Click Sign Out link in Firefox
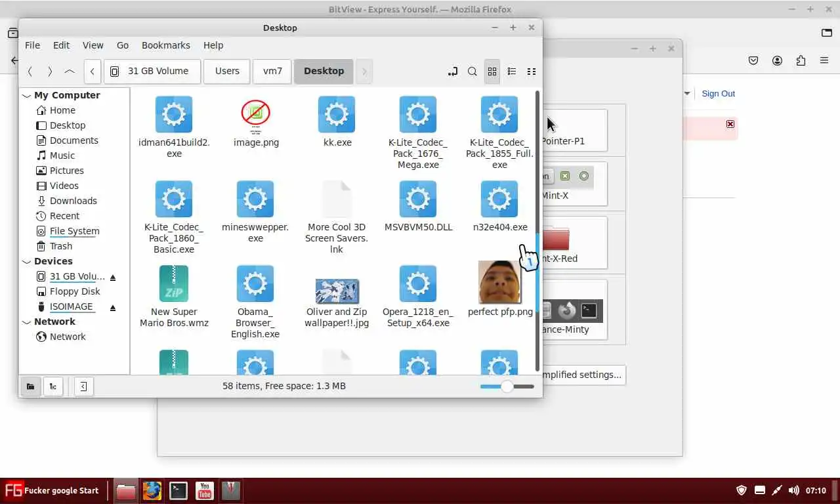 tap(719, 94)
